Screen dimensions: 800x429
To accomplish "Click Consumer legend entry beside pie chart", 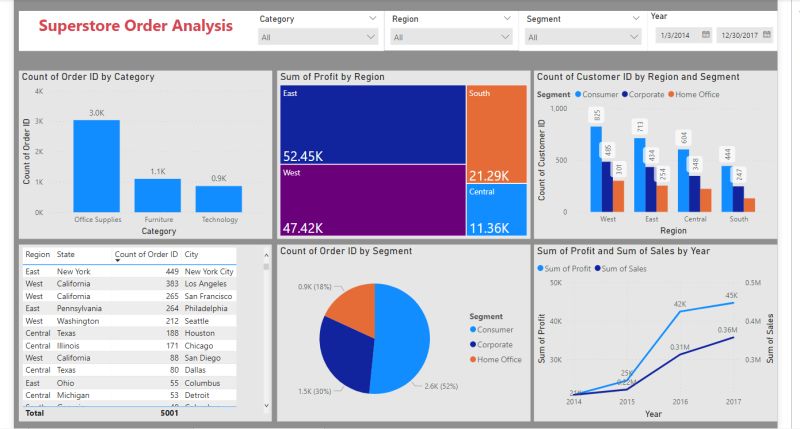I will pyautogui.click(x=491, y=330).
